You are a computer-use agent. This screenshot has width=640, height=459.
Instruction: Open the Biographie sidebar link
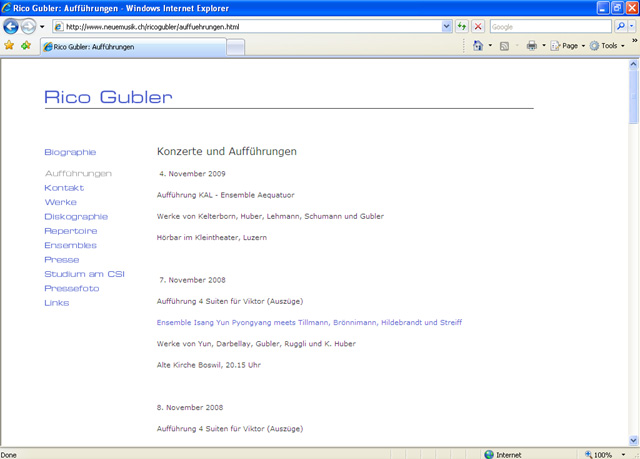(x=70, y=153)
